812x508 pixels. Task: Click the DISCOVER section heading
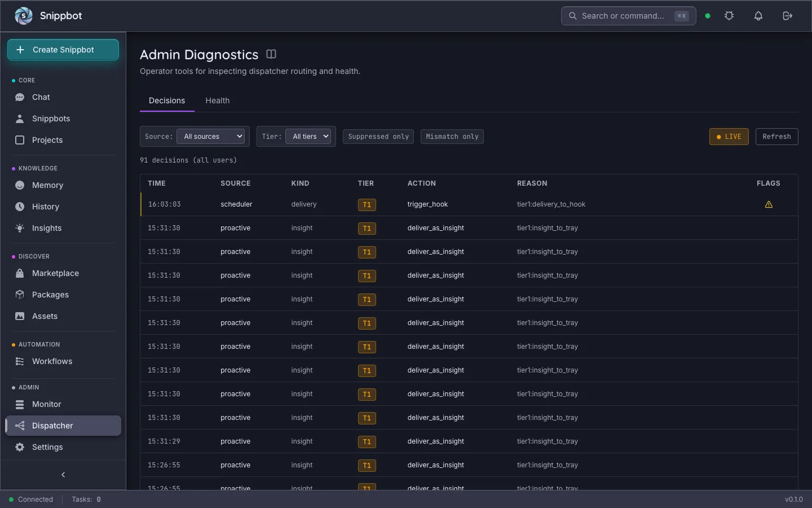(34, 256)
